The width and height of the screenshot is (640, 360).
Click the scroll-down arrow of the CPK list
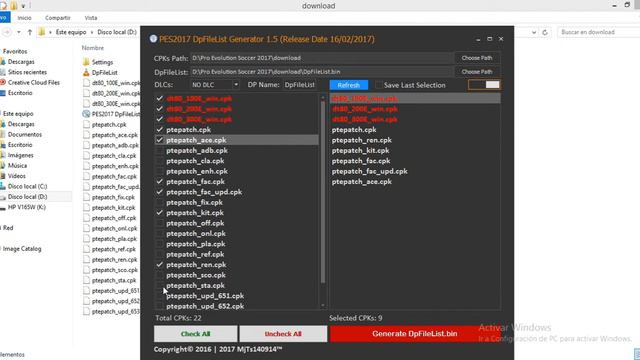click(323, 305)
